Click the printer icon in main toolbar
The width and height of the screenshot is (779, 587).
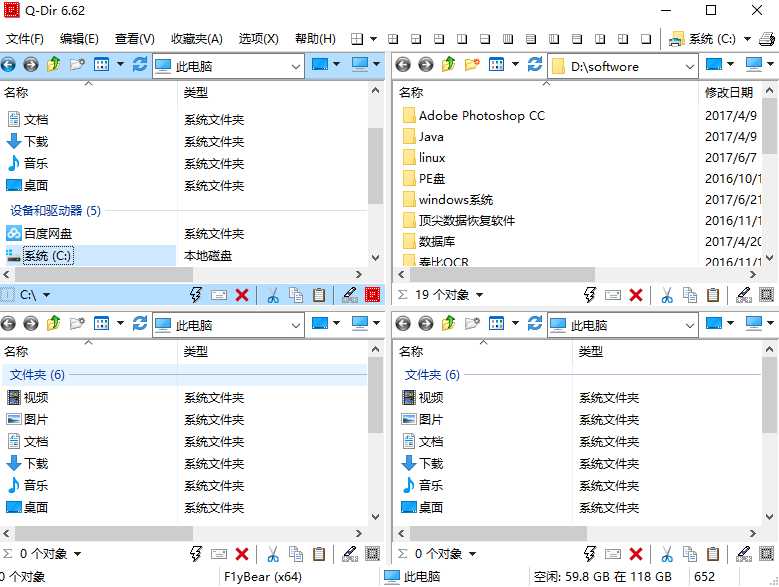[767, 39]
